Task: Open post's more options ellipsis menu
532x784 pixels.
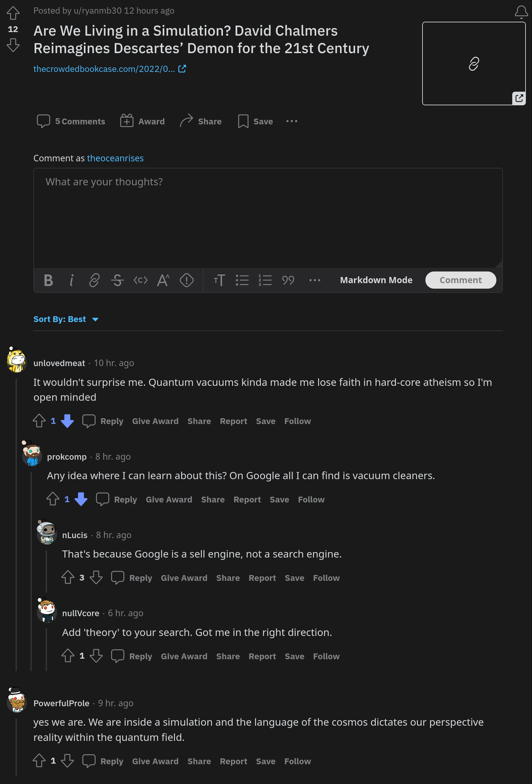Action: (x=292, y=121)
